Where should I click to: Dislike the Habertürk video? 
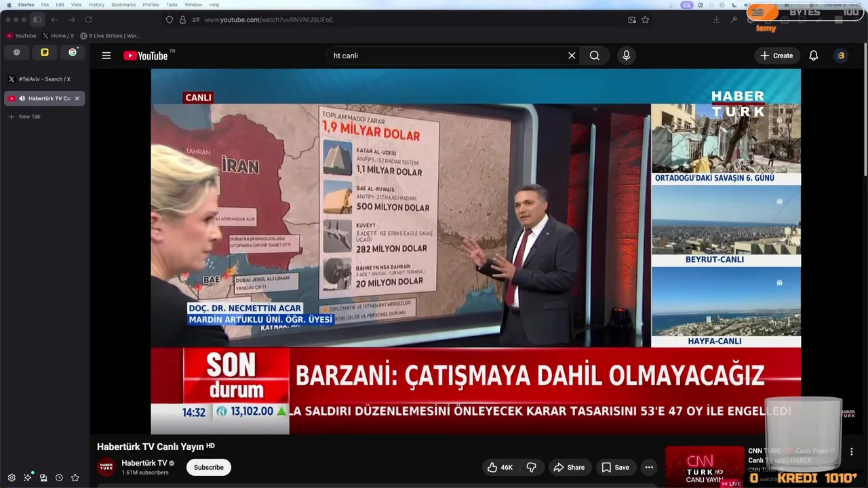coord(532,467)
